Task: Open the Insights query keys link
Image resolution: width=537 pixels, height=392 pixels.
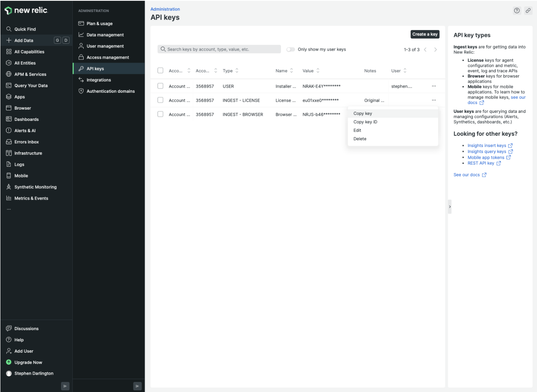Action: pos(490,151)
